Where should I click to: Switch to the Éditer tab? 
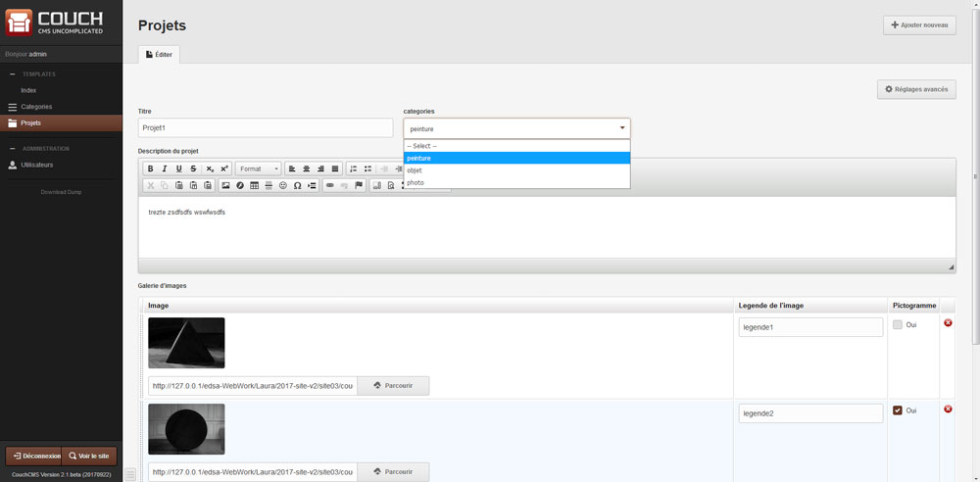(159, 55)
